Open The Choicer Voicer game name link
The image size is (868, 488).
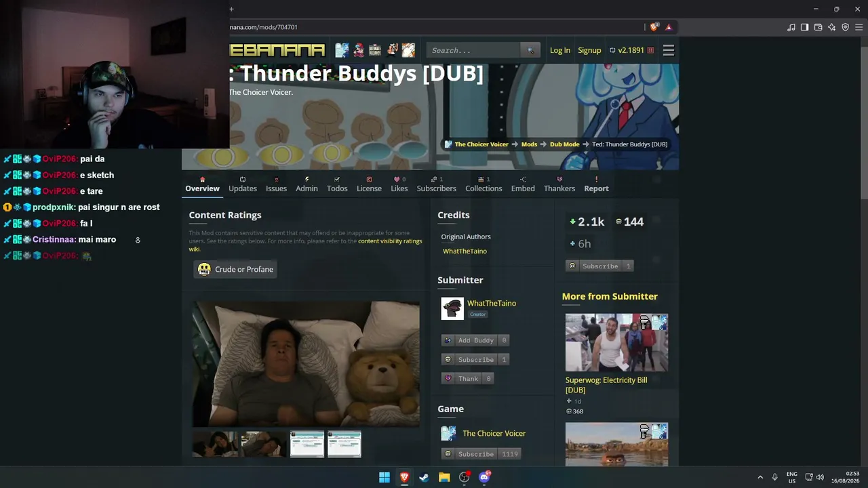click(494, 433)
